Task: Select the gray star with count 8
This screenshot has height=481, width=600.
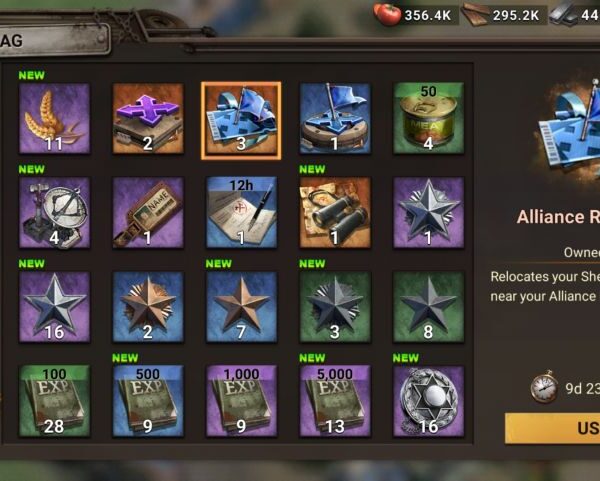Action: pyautogui.click(x=429, y=307)
